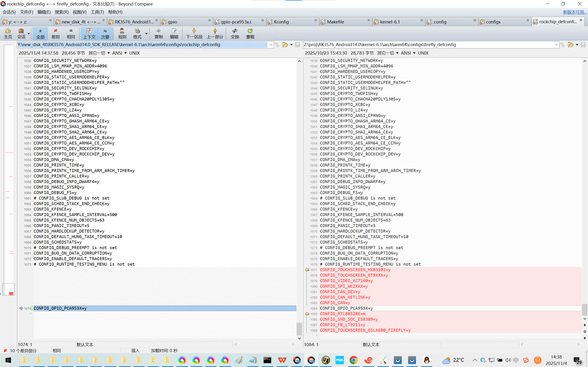Open the Search (搜索) menu

click(x=62, y=12)
